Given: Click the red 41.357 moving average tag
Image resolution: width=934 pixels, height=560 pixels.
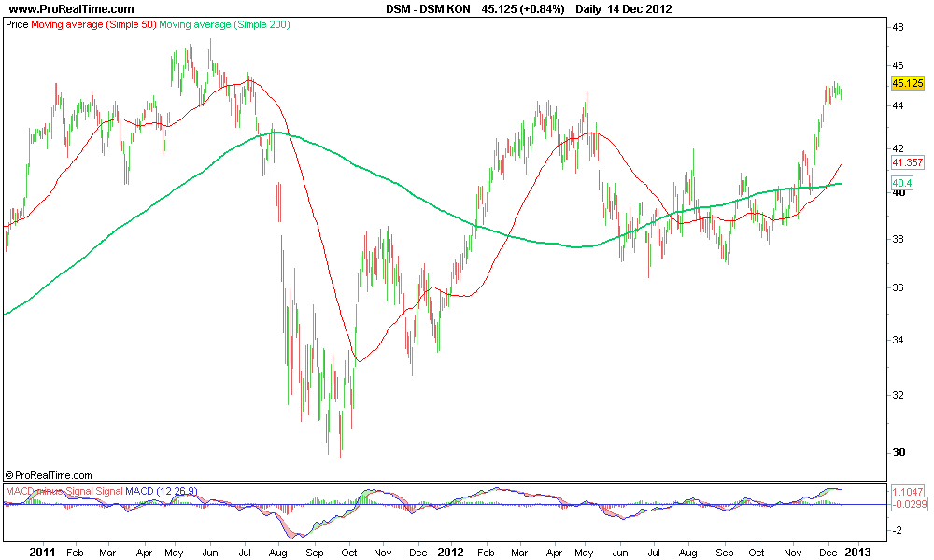Looking at the screenshot, I should tap(907, 162).
